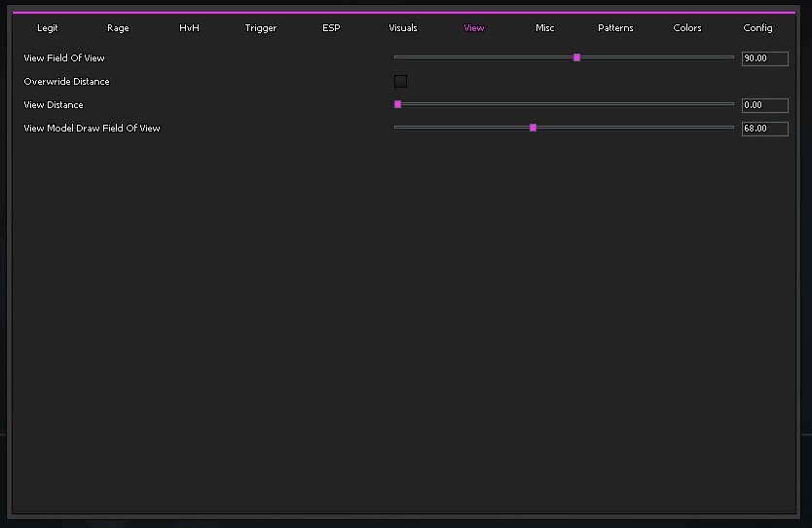812x528 pixels.
Task: Select the View Model Draw 68.00 value field
Action: pyautogui.click(x=764, y=129)
